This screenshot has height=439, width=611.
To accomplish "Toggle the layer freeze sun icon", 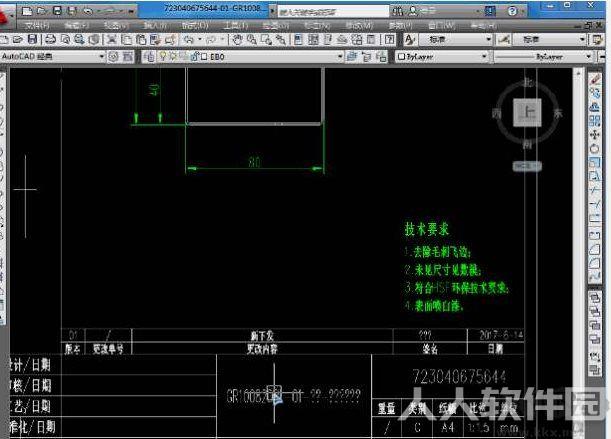I will pyautogui.click(x=172, y=56).
